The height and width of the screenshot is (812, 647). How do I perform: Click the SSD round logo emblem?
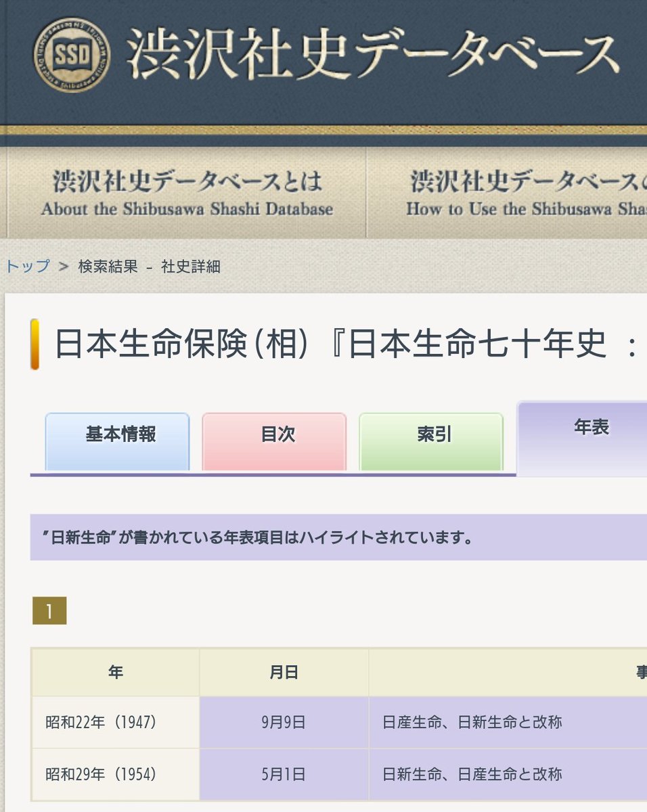pos(72,55)
